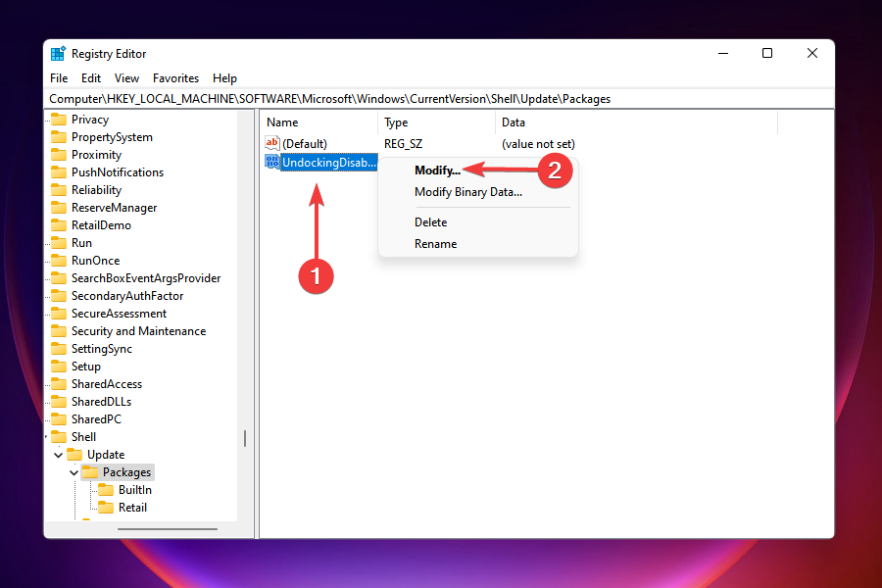
Task: Click the Registry Editor app icon in title bar
Action: [x=59, y=54]
